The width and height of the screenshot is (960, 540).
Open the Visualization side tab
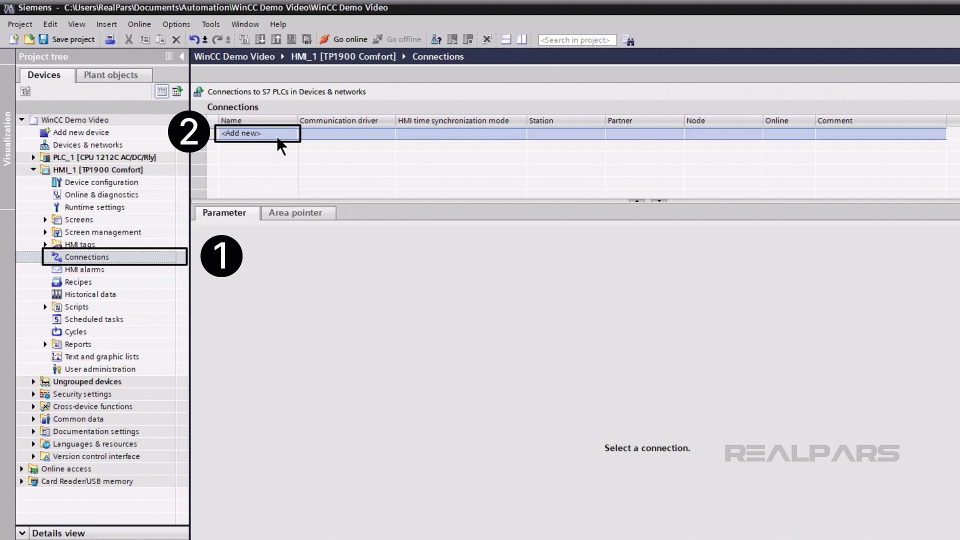pyautogui.click(x=7, y=138)
